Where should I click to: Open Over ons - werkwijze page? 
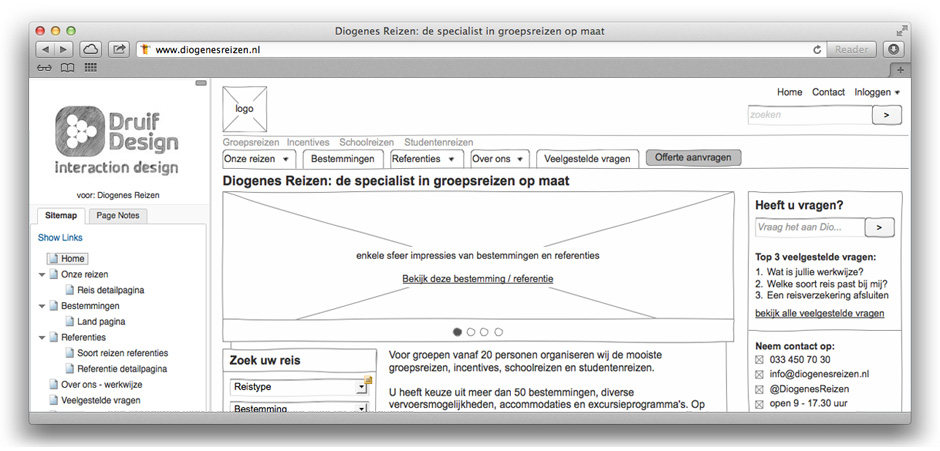coord(101,384)
